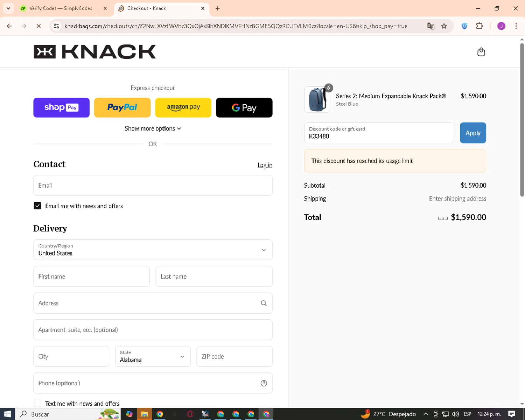Stop loading the page

click(x=38, y=26)
